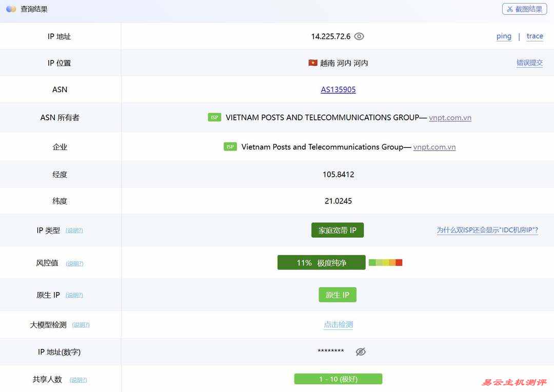Click the ISP badge in the ASN 所有者 row
The height and width of the screenshot is (392, 554).
214,117
